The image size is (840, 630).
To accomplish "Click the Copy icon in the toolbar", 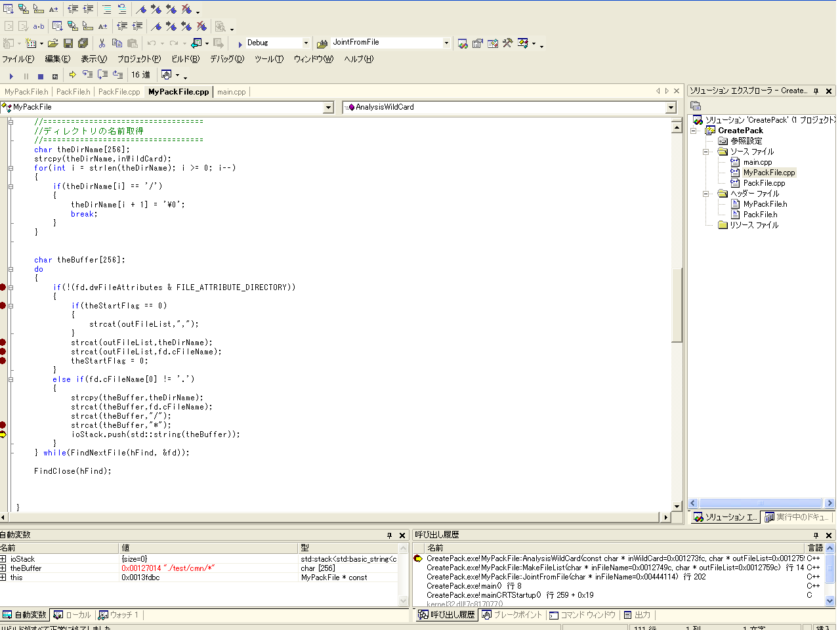I will coord(117,43).
